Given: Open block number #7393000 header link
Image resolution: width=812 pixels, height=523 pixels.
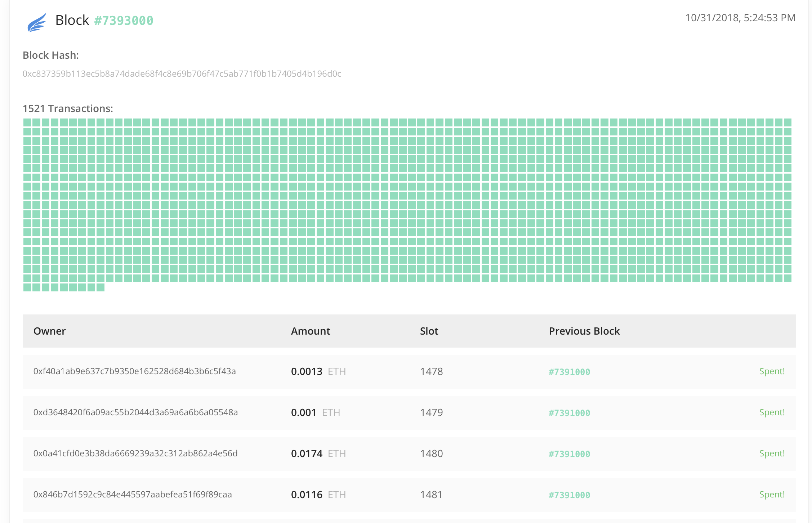Looking at the screenshot, I should click(124, 21).
